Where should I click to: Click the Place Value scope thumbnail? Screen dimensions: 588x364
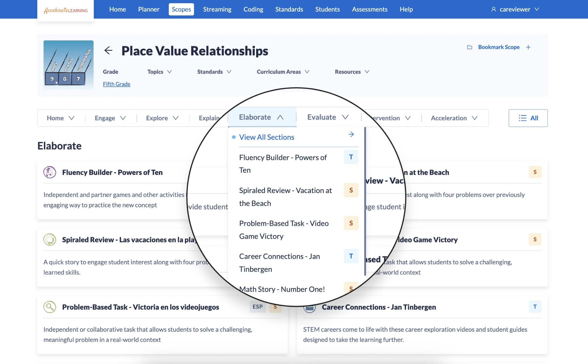(x=68, y=65)
